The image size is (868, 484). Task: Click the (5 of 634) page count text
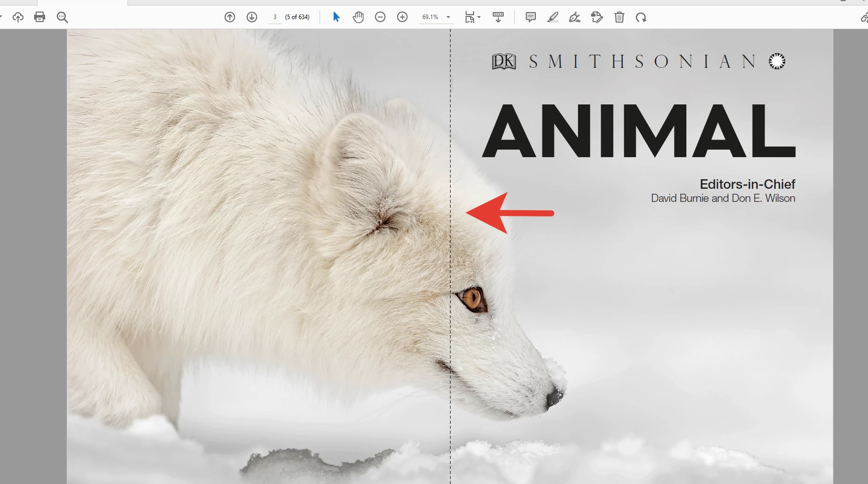(x=298, y=17)
